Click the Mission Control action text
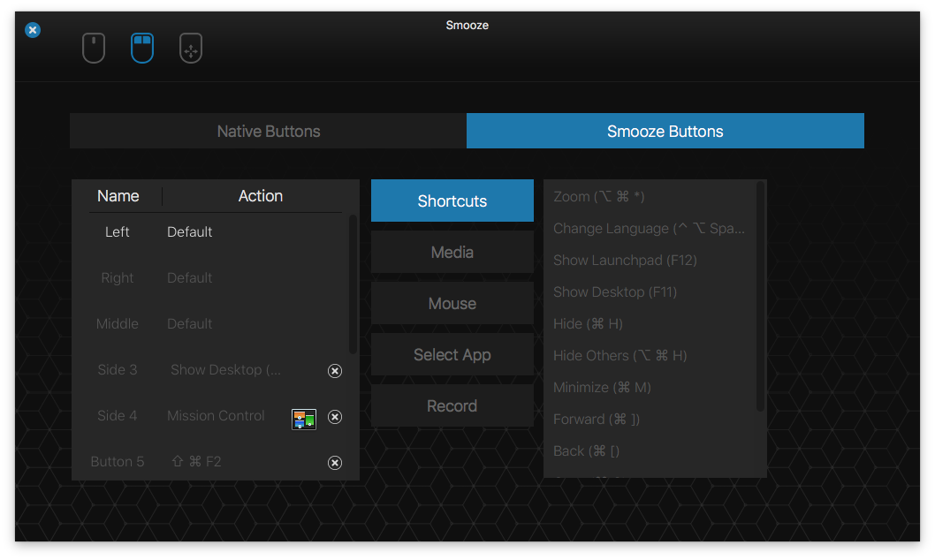 (x=216, y=415)
